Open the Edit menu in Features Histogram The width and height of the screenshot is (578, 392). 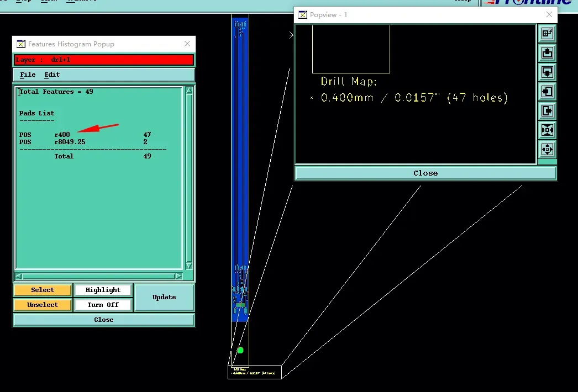coord(52,75)
